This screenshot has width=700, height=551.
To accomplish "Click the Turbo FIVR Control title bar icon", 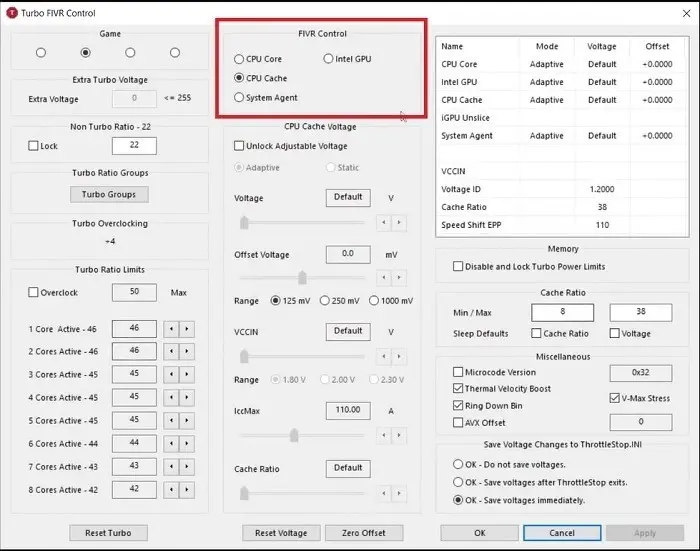I will point(12,13).
